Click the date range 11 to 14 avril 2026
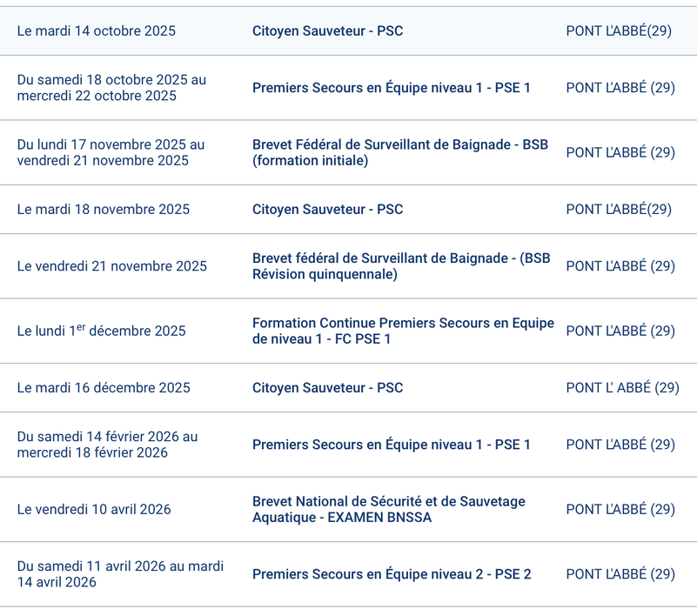The width and height of the screenshot is (697, 616). [120, 574]
